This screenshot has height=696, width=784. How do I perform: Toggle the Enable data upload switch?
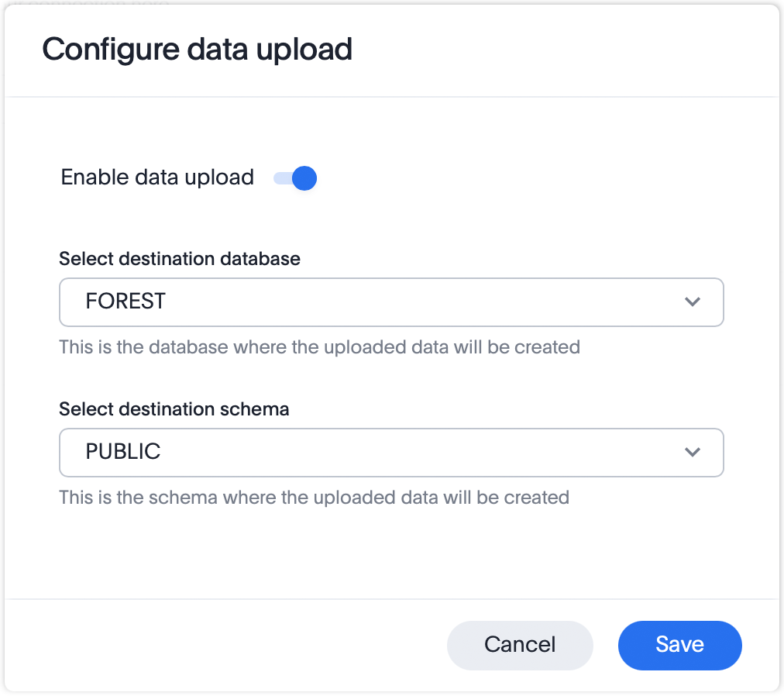(x=294, y=178)
